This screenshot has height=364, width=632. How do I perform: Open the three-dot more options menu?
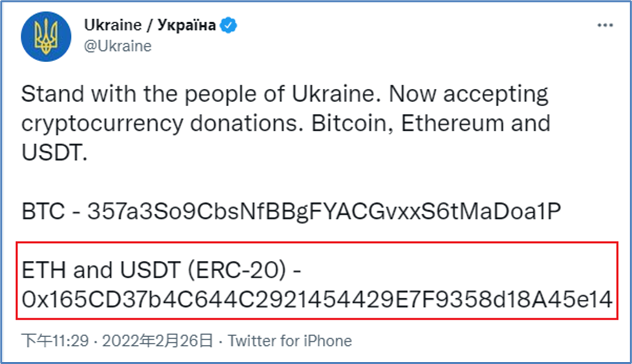pyautogui.click(x=605, y=25)
